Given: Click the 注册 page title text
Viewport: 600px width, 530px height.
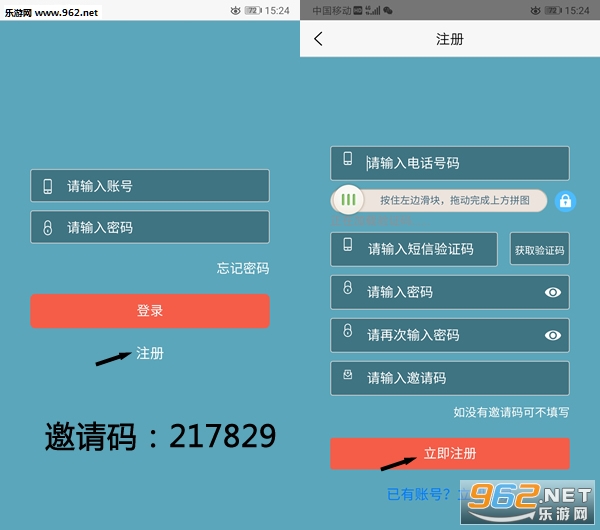Looking at the screenshot, I should 450,39.
